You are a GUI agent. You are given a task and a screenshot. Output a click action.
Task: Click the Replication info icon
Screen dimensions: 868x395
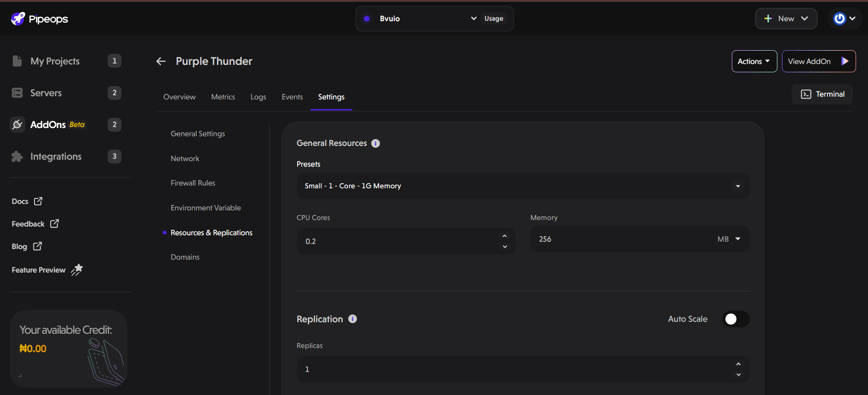(x=352, y=319)
